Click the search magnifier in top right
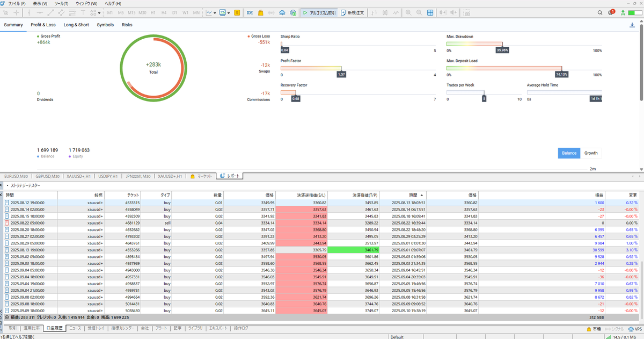The image size is (644, 339). click(600, 12)
